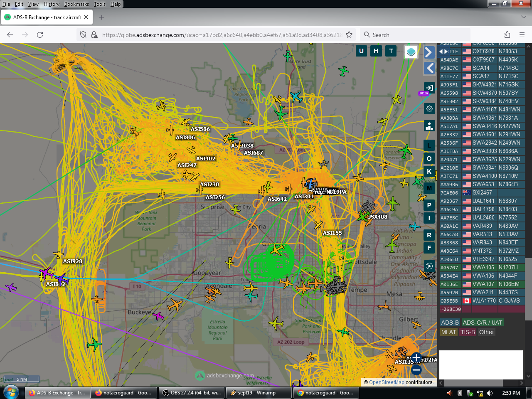Open the list all tabs dropdown
This screenshot has height=399, width=532.
pos(523,17)
